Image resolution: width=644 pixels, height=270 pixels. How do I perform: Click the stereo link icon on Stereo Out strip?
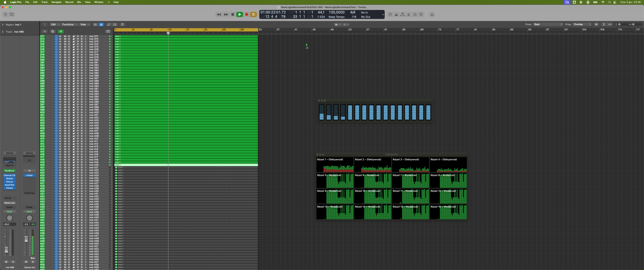point(29,171)
